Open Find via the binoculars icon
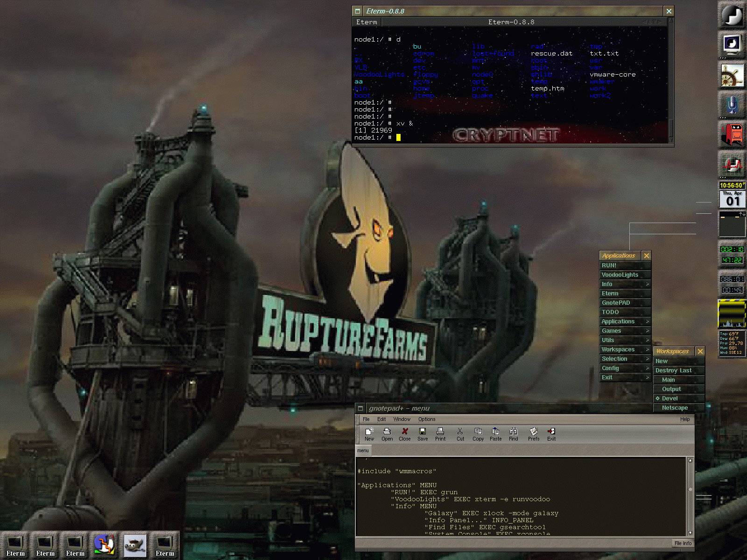The width and height of the screenshot is (747, 560). [x=514, y=434]
